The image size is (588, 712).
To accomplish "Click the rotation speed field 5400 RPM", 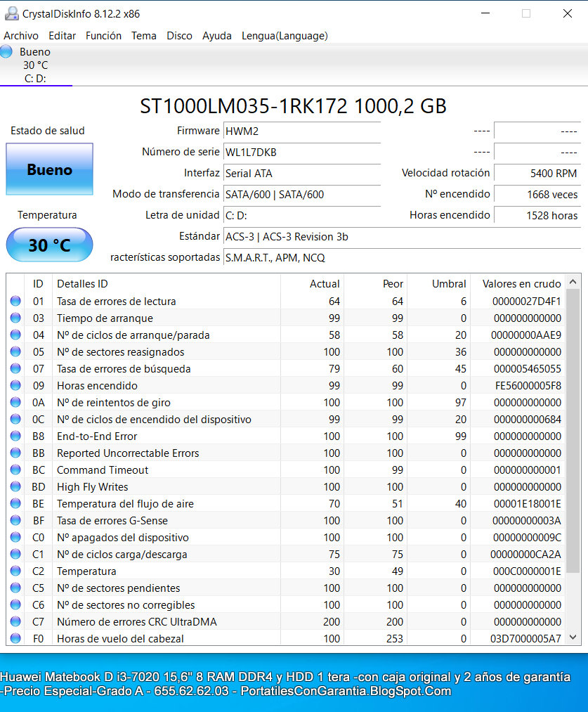I will click(537, 174).
